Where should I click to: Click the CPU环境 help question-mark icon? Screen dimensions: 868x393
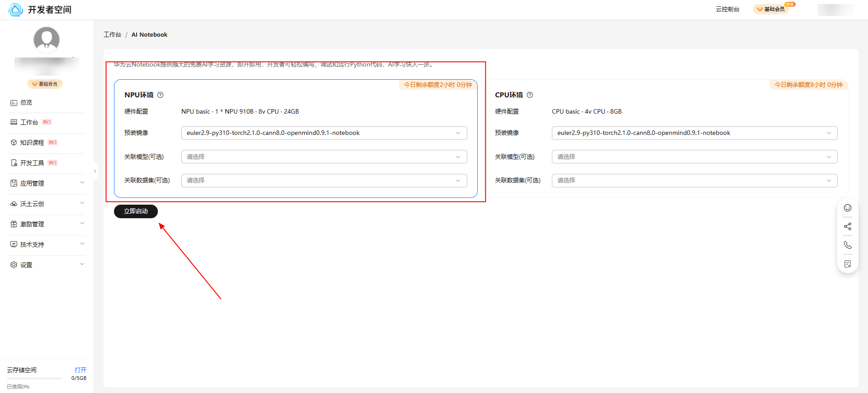[x=530, y=95]
